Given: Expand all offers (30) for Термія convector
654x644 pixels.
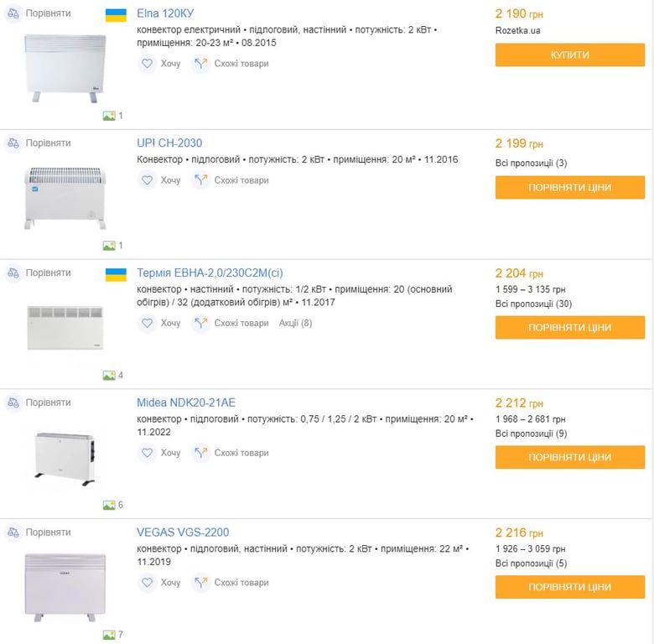Looking at the screenshot, I should point(533,304).
